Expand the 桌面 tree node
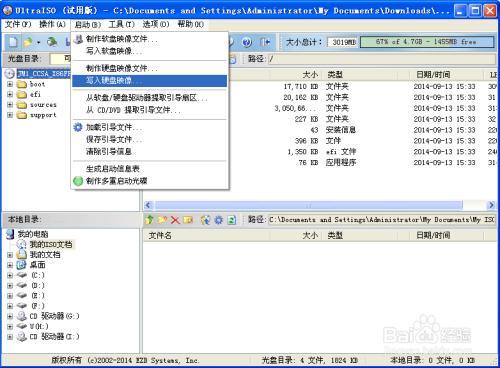This screenshot has width=500, height=368. 10,265
